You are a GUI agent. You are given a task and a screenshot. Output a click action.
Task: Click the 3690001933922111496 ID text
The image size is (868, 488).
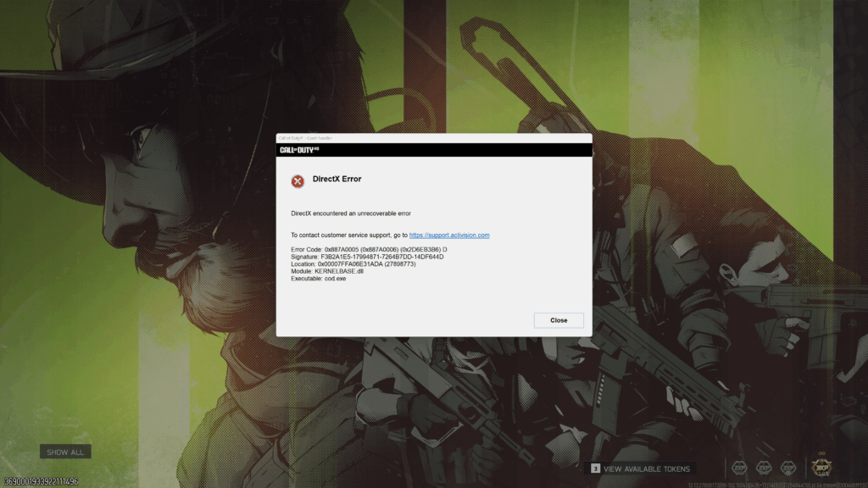click(x=41, y=481)
